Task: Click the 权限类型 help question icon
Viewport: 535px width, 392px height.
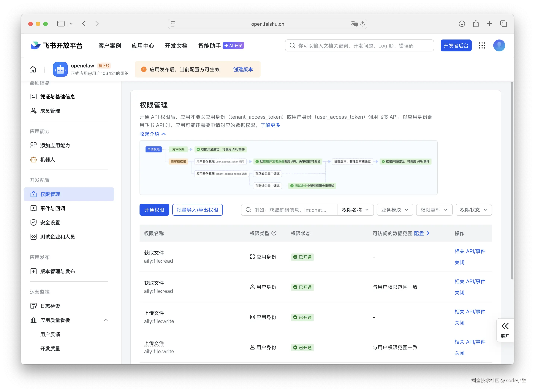Action: [x=274, y=233]
